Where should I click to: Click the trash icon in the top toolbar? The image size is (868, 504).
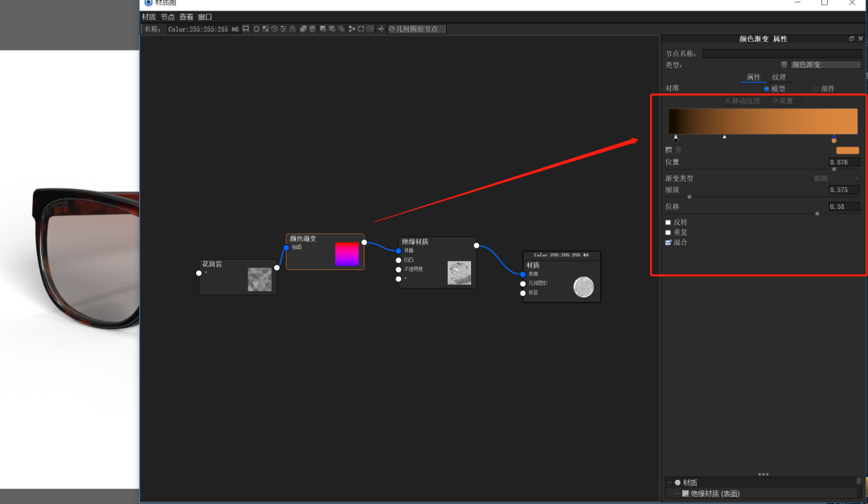point(312,29)
